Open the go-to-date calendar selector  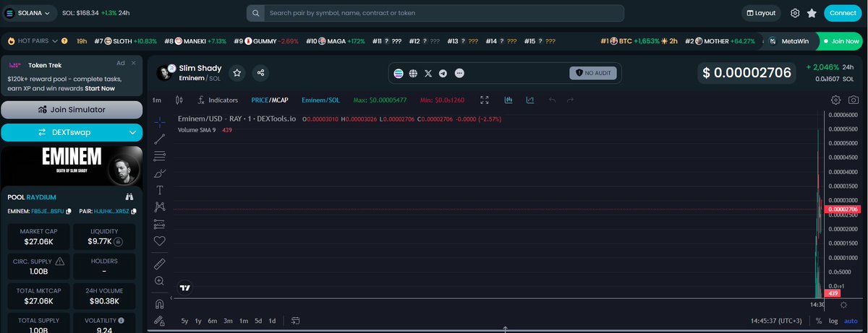point(295,321)
